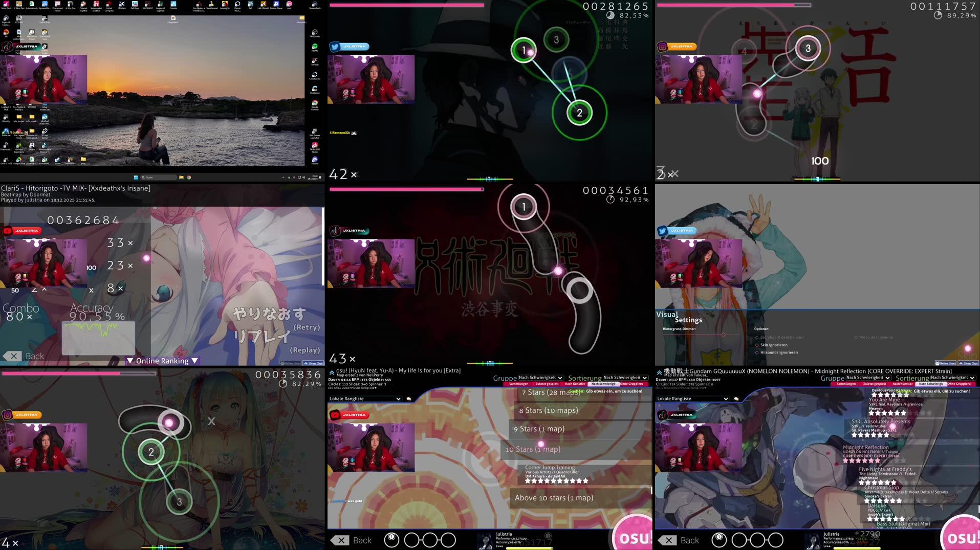Enable Skin ignorieren
The image size is (980, 550).
click(x=758, y=345)
